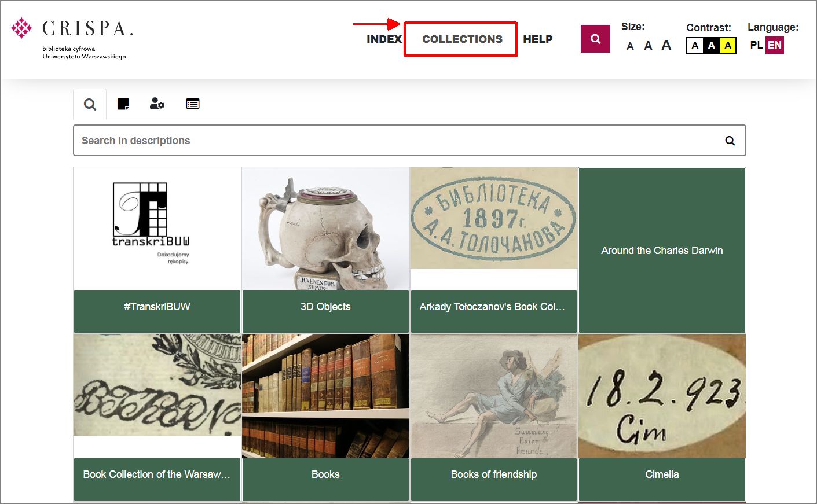
Task: Enable black-on-yellow contrast mode
Action: click(x=728, y=46)
